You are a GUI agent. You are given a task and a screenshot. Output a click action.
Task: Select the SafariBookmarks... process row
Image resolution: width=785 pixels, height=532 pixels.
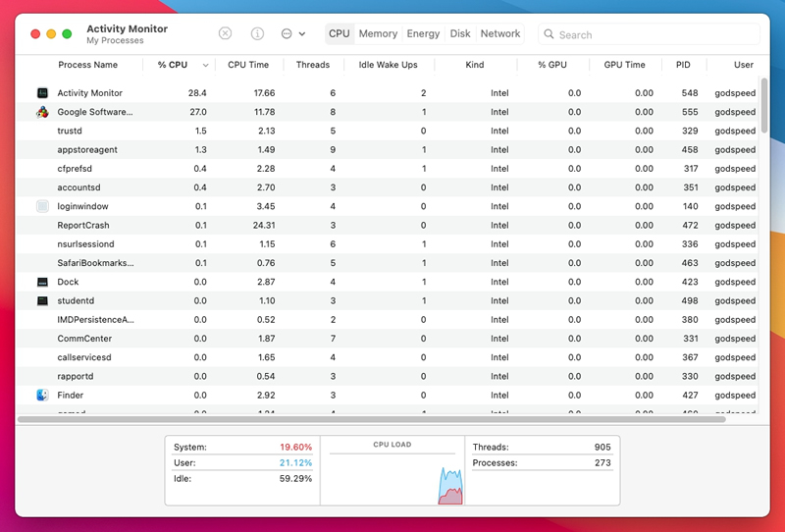click(x=387, y=263)
